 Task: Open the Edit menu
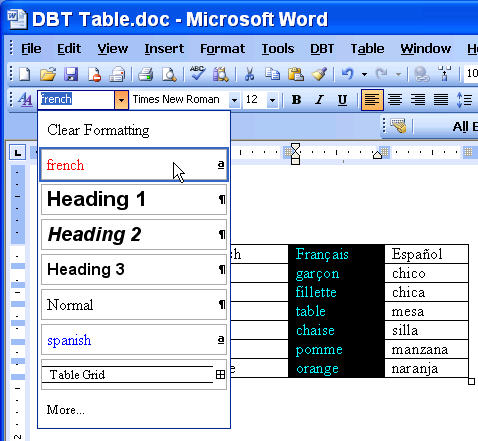[69, 49]
